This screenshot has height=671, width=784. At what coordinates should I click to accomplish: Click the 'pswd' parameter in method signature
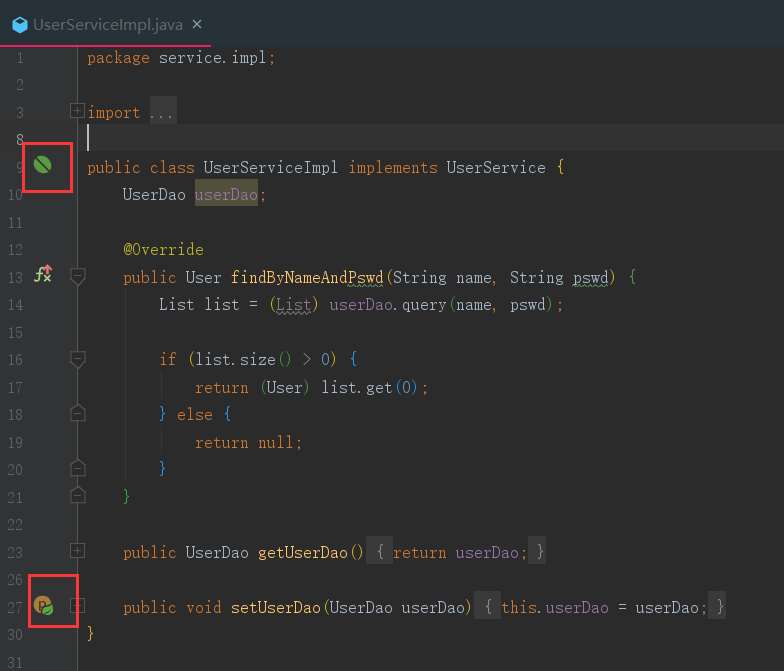[590, 278]
